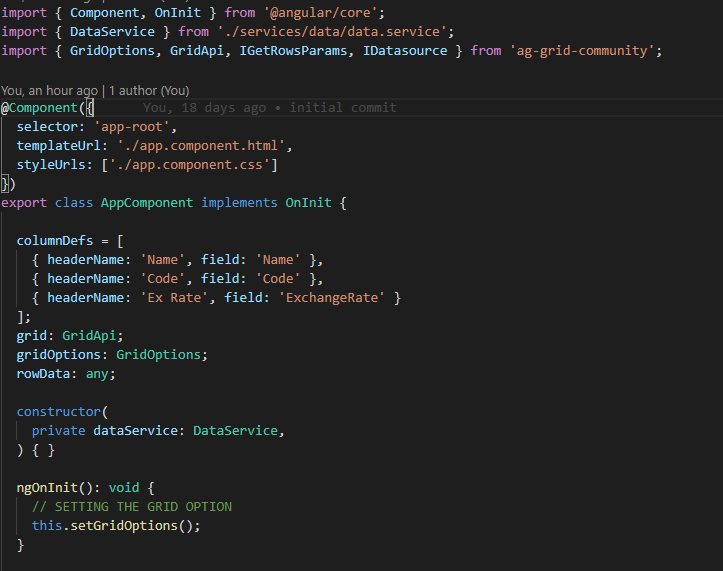This screenshot has width=723, height=571.
Task: Click IDatasource in the import list
Action: click(x=405, y=51)
